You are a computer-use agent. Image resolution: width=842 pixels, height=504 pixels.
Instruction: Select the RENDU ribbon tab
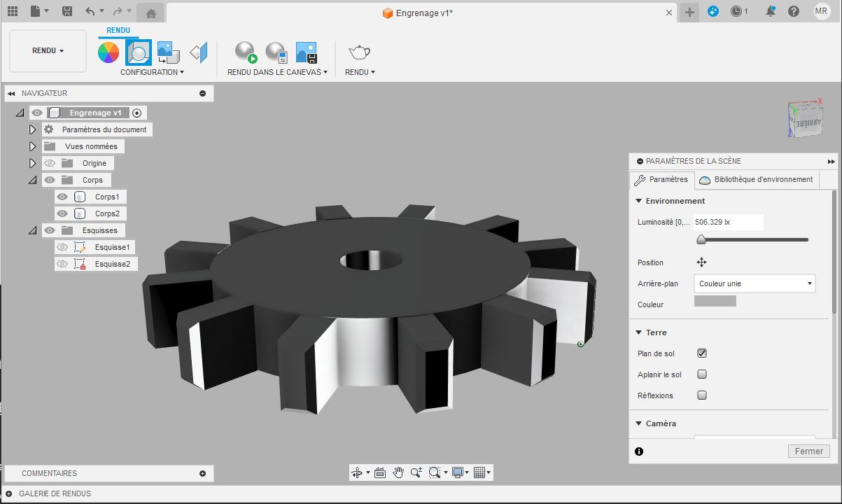click(x=118, y=30)
